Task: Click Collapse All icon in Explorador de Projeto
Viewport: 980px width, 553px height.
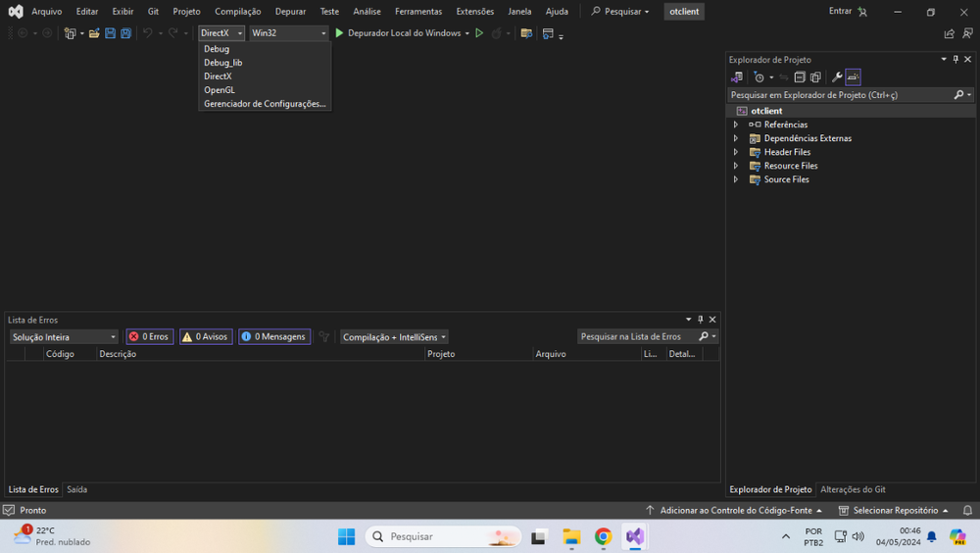Action: click(x=800, y=77)
